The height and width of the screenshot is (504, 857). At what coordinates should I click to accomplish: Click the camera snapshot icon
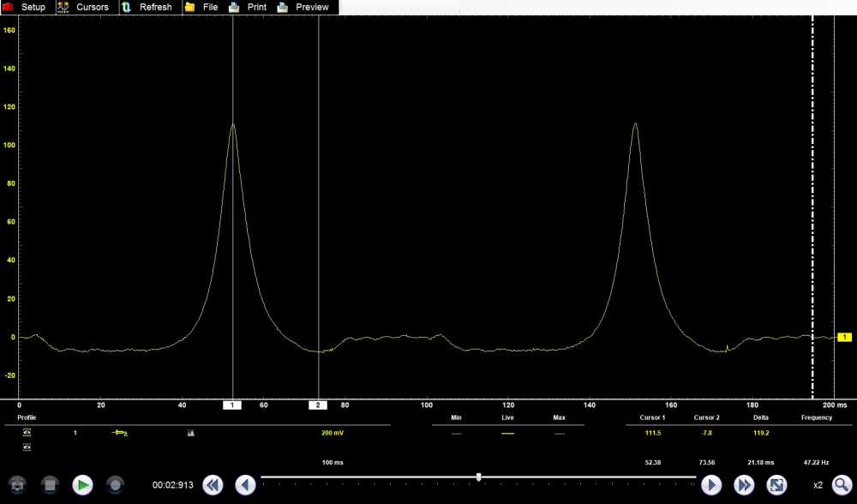[x=17, y=485]
